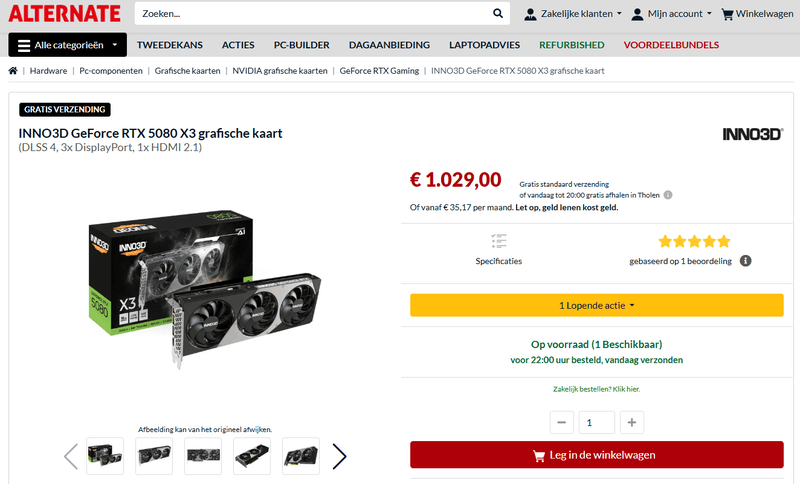This screenshot has width=800, height=484.
Task: Add product with Leg in de winkelwagen
Action: coord(597,455)
